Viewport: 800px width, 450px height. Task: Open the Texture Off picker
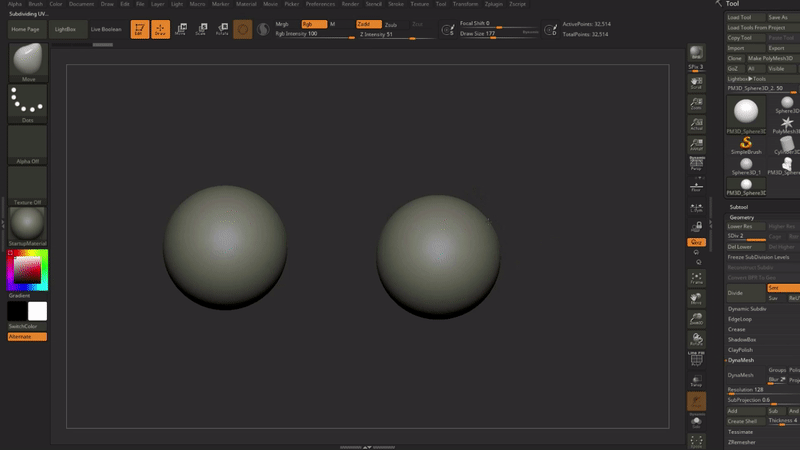point(28,186)
